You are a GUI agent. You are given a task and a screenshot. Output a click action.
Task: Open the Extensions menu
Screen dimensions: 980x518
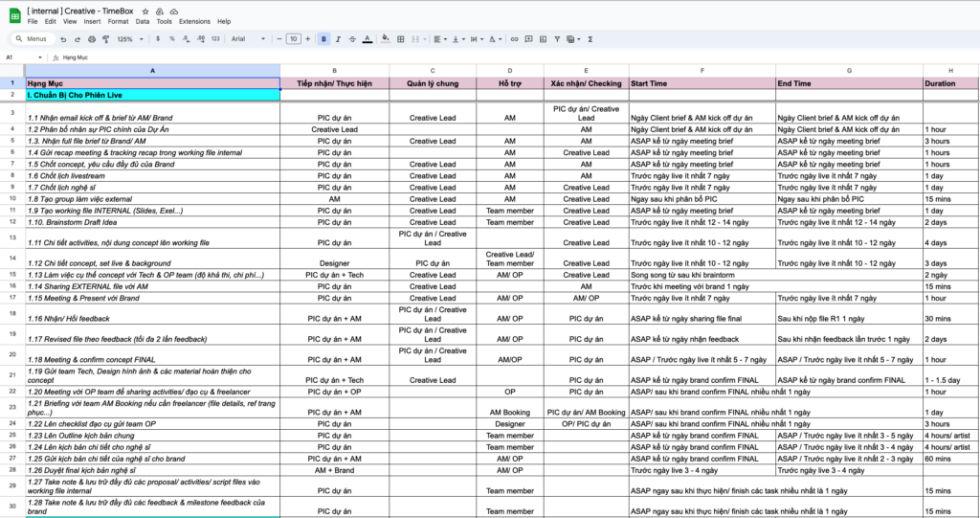coord(194,21)
